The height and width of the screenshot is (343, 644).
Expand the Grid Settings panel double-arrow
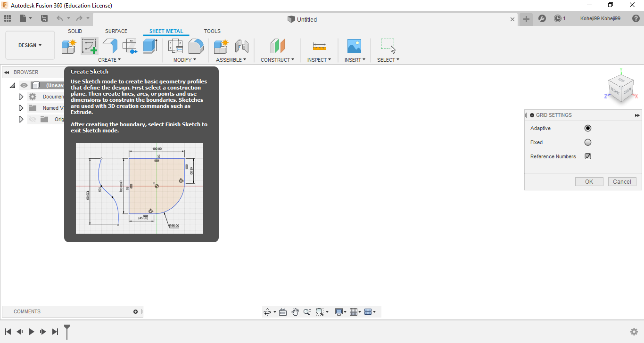(637, 115)
